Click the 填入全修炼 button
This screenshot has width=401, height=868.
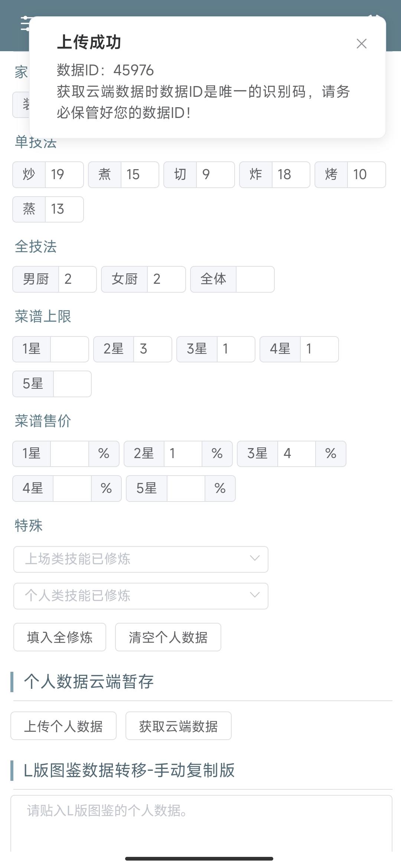[x=60, y=637]
